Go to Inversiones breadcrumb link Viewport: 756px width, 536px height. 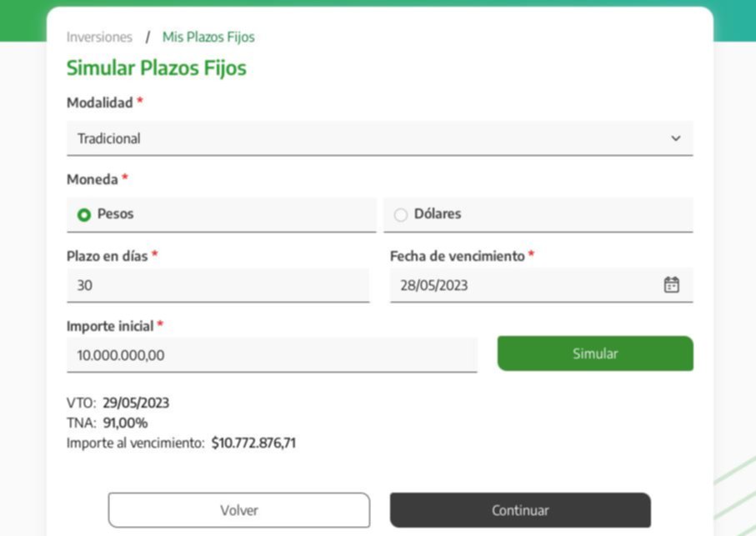point(99,38)
